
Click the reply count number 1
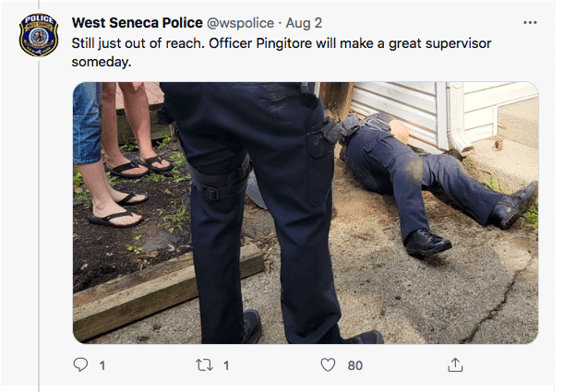point(102,365)
